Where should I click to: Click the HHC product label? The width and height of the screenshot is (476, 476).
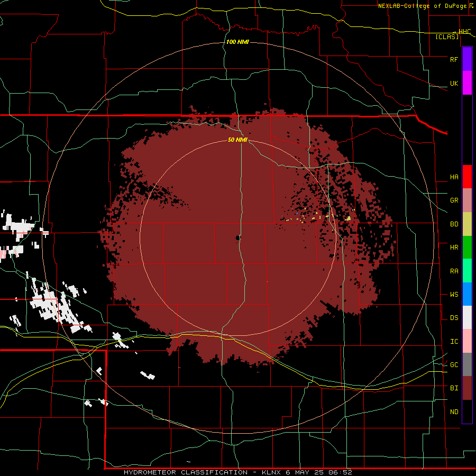(464, 32)
